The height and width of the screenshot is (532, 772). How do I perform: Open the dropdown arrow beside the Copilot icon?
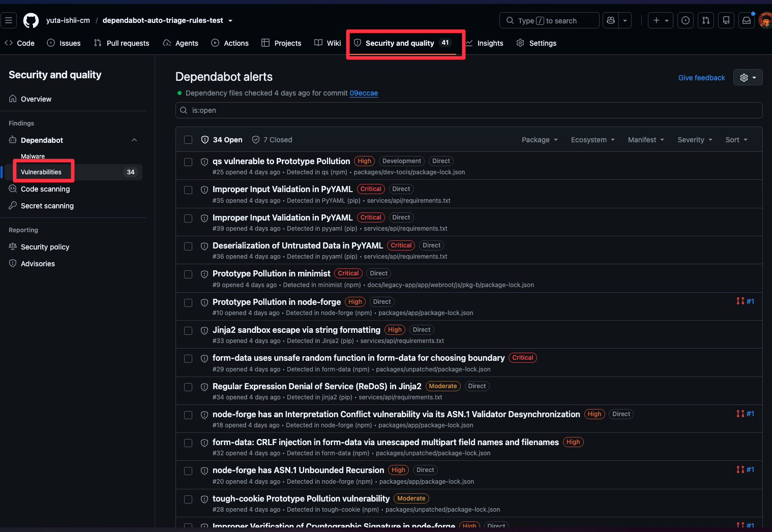pos(625,20)
